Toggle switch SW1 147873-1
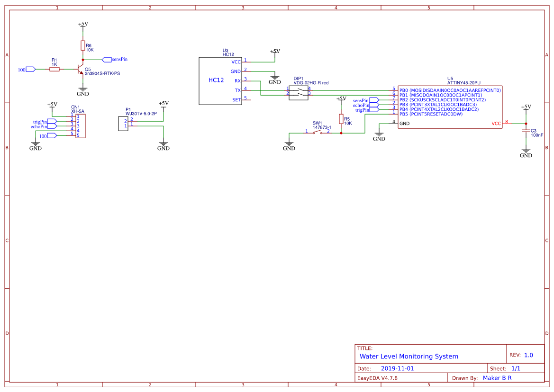The image size is (554, 392). (x=318, y=133)
